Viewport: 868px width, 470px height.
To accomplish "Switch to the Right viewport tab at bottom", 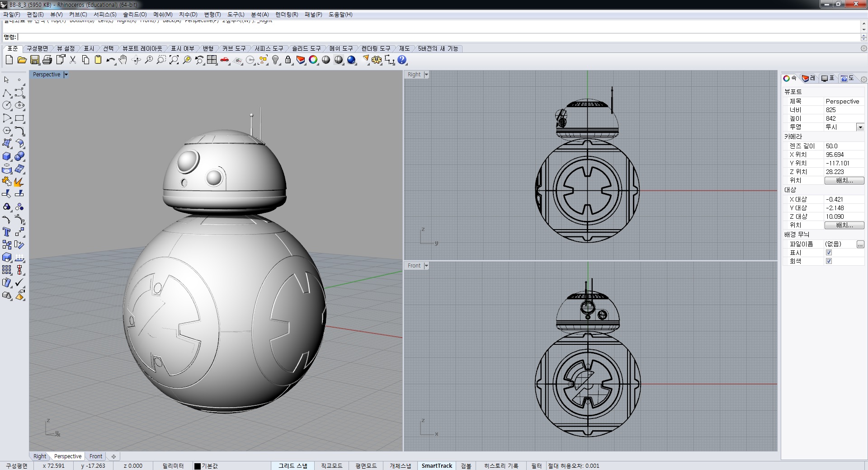I will click(x=40, y=456).
